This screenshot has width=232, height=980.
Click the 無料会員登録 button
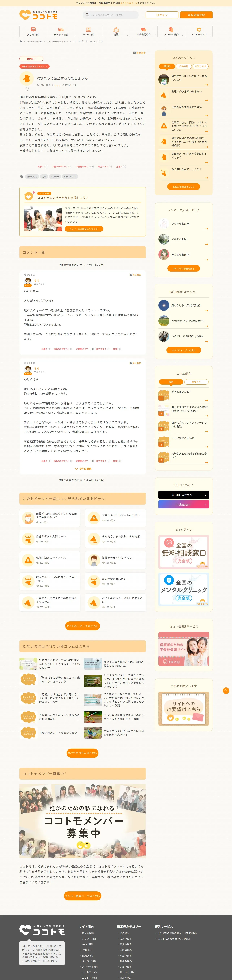pos(196,15)
